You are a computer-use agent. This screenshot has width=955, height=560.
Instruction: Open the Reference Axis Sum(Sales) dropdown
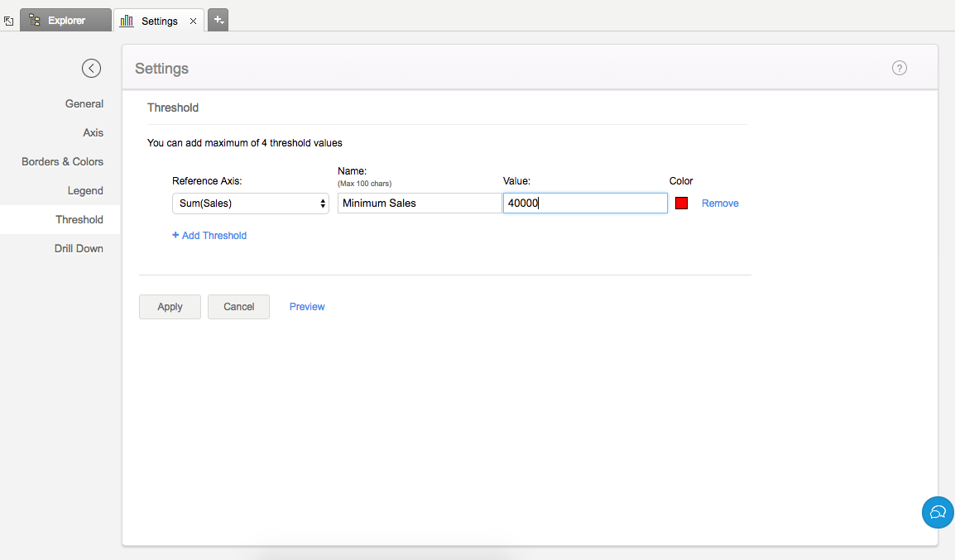[250, 203]
